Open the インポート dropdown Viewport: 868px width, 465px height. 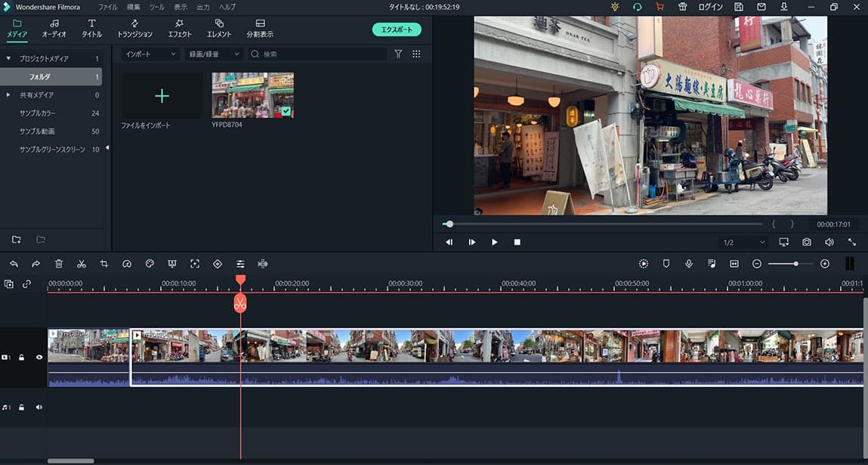150,54
